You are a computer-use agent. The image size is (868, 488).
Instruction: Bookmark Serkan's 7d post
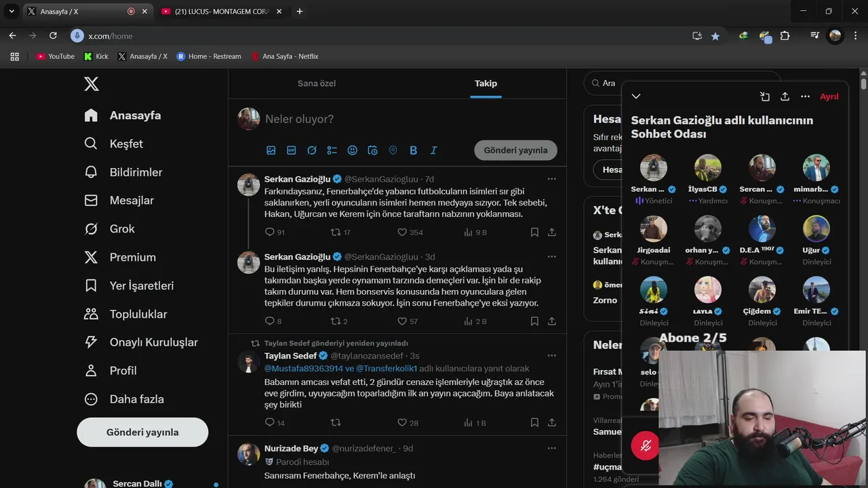click(x=534, y=232)
